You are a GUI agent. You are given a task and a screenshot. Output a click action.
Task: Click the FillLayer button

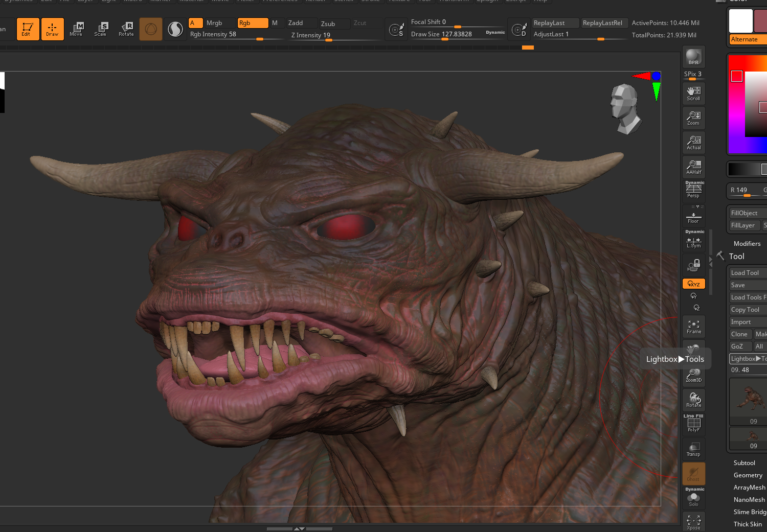pos(744,225)
